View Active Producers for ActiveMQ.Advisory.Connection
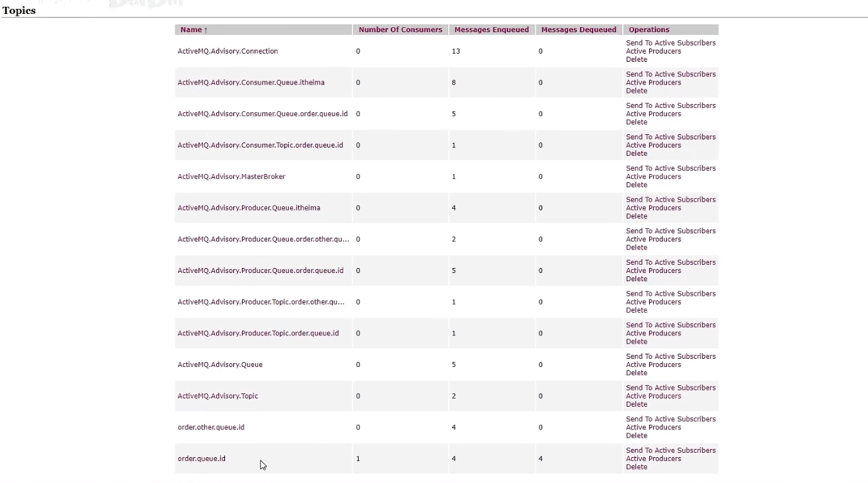The image size is (868, 483). [x=653, y=51]
